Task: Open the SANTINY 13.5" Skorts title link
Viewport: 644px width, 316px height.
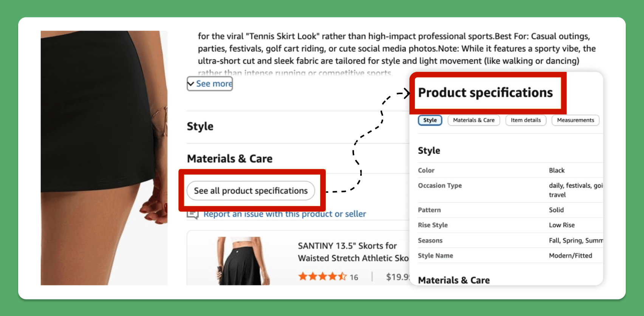Action: tap(353, 252)
